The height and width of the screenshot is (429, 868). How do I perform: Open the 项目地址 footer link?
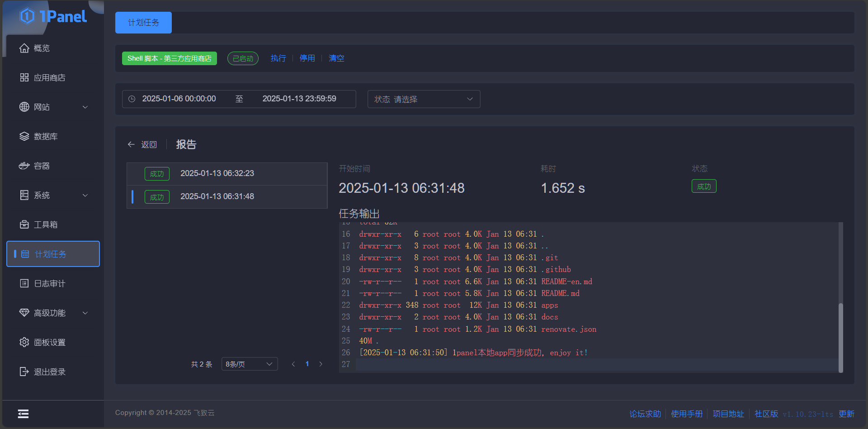728,414
